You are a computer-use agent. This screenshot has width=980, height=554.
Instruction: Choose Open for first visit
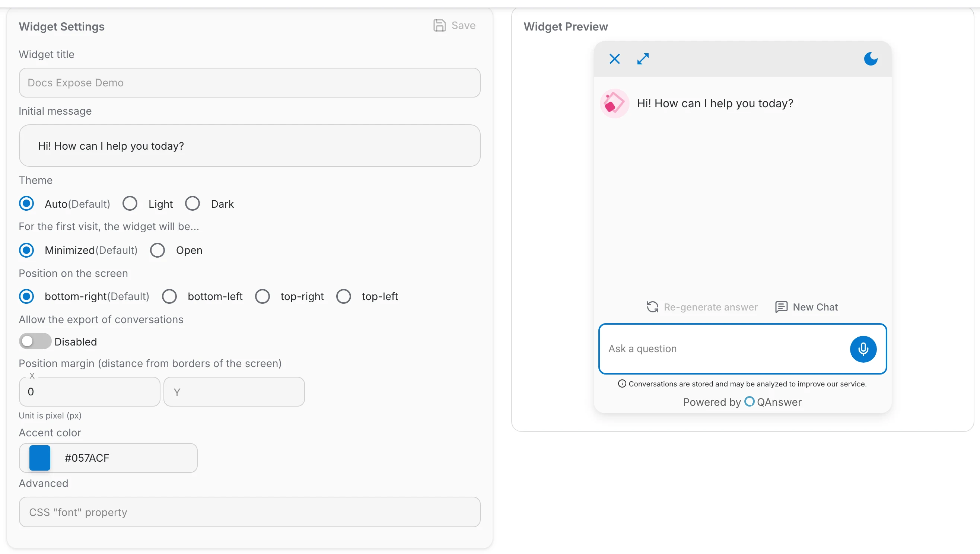tap(157, 250)
